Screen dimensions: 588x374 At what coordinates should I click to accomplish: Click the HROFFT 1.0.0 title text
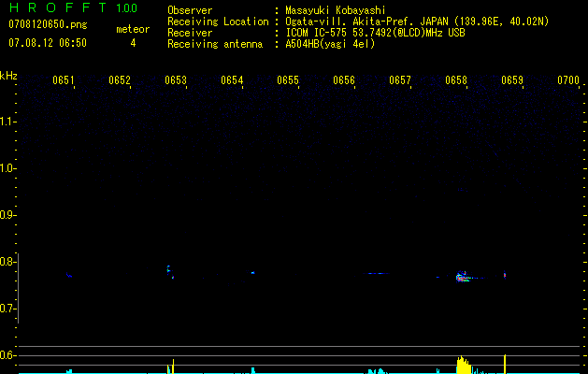pos(73,7)
